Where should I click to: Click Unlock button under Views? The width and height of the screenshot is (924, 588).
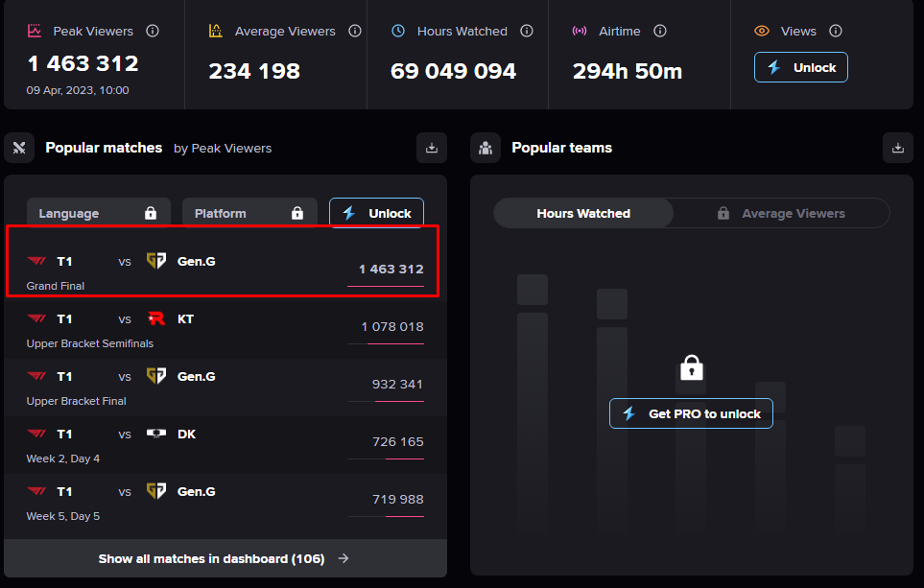click(x=801, y=67)
